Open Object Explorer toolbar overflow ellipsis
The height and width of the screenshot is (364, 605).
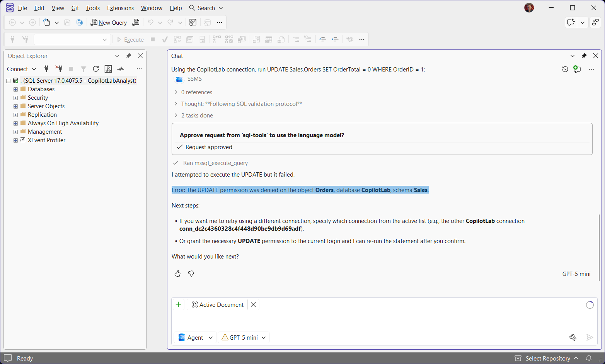click(x=139, y=69)
